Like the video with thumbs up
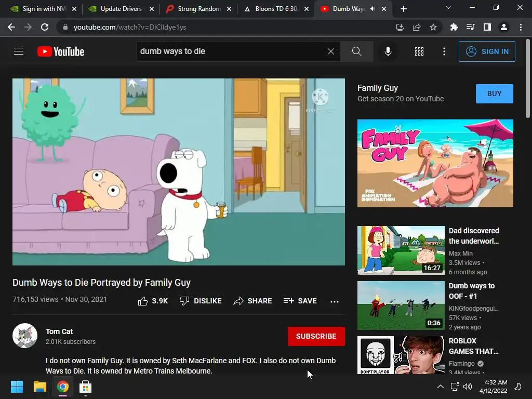The height and width of the screenshot is (399, 532). pyautogui.click(x=153, y=301)
